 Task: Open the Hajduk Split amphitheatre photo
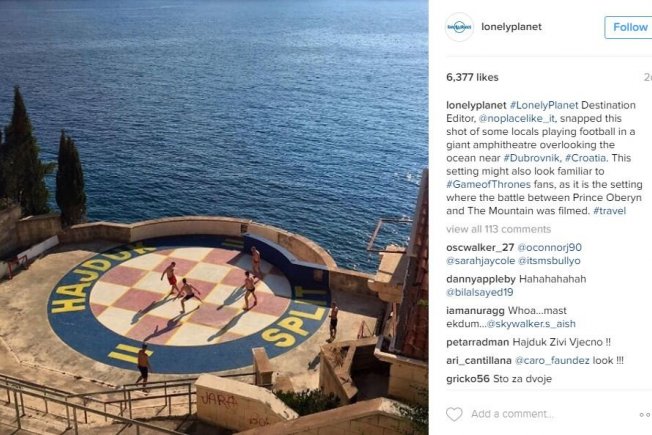coord(214,218)
